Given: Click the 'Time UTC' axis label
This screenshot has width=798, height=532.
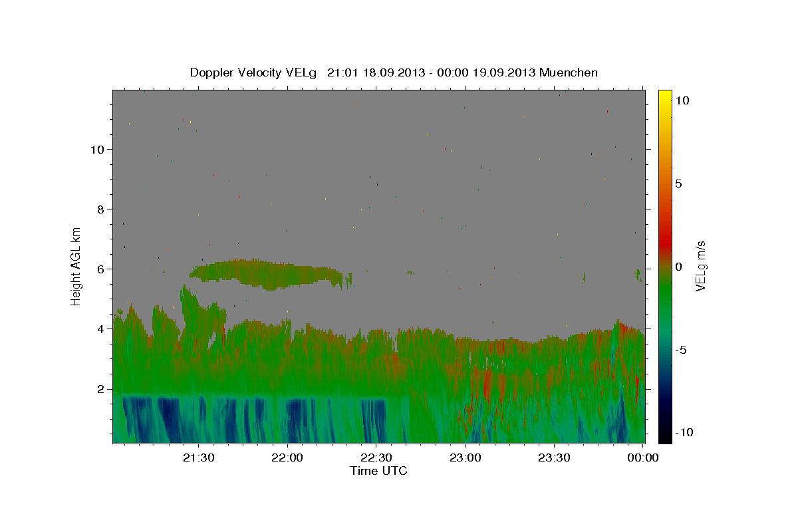Looking at the screenshot, I should pos(378,471).
